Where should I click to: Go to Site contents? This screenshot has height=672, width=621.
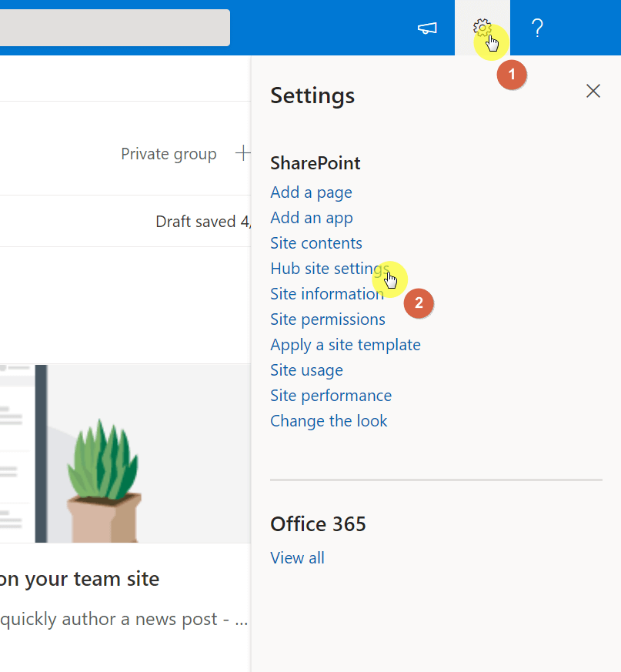click(x=316, y=243)
